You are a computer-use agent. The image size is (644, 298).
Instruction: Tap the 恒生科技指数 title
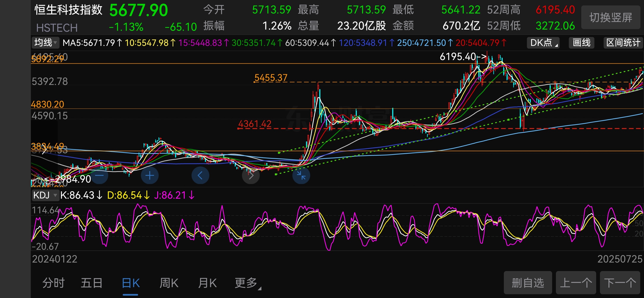coord(68,10)
